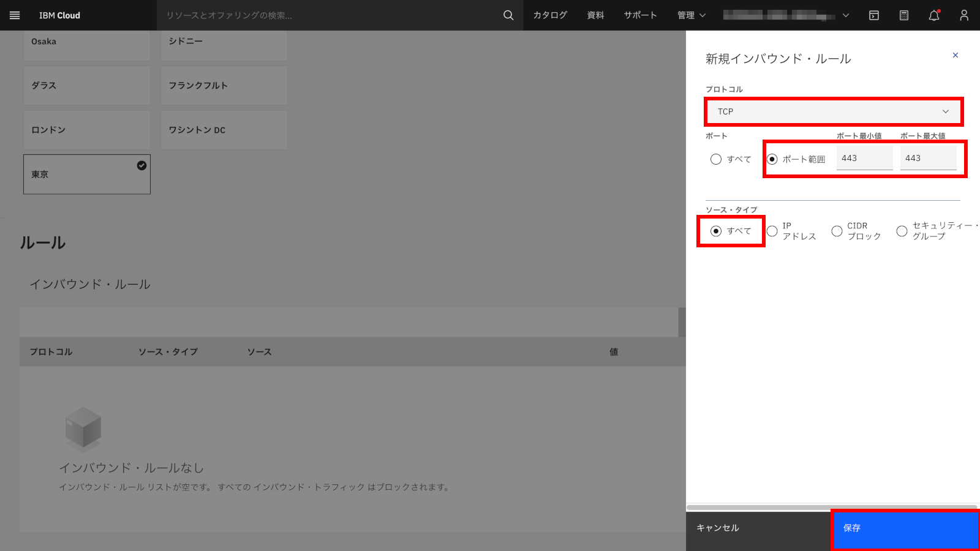Open the user profile avatar icon
980x551 pixels.
pos(964,15)
